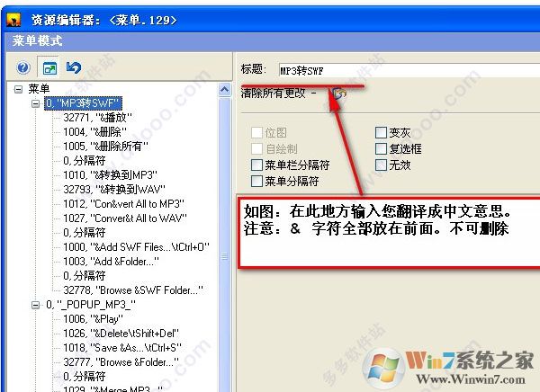
Task: Select tree item 1006, "&Play"
Action: tap(93, 319)
